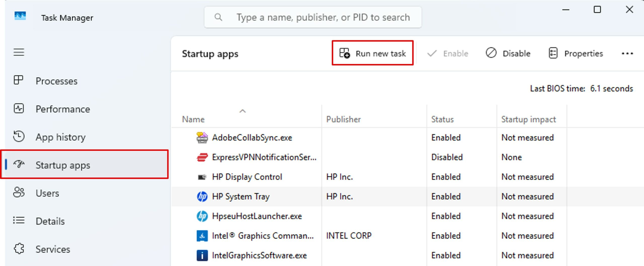Image resolution: width=644 pixels, height=266 pixels.
Task: Click the search magnifier icon
Action: coord(218,17)
